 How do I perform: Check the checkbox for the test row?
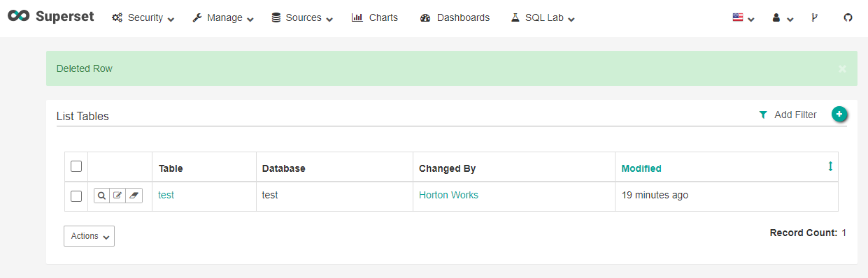76,196
